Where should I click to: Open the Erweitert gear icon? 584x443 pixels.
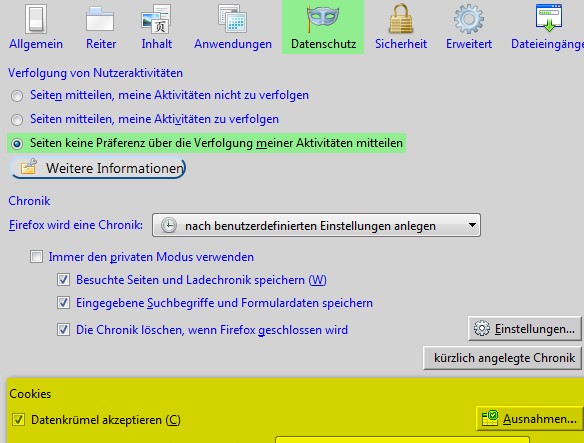[469, 19]
